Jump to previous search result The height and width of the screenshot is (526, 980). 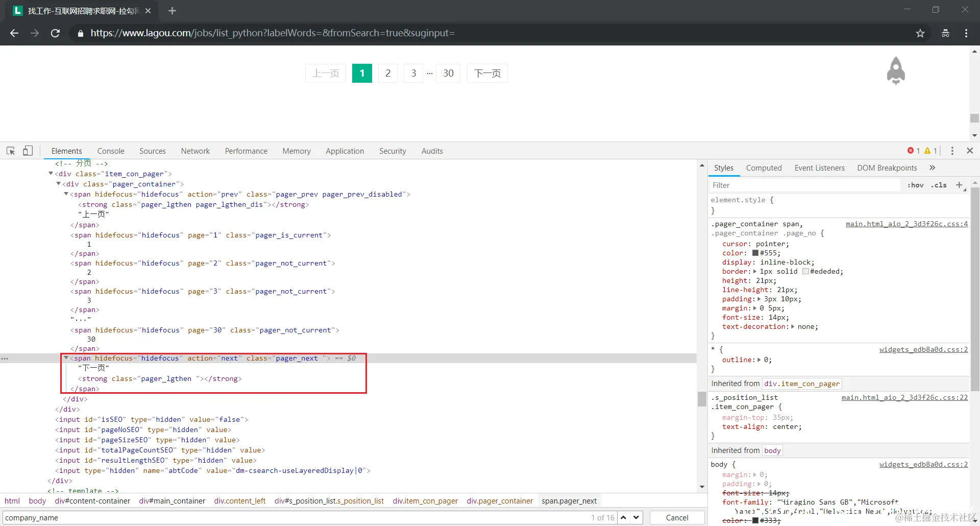pos(624,517)
